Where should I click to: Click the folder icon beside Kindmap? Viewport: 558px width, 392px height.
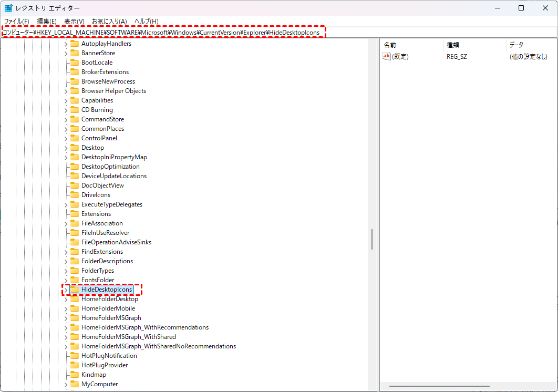point(75,375)
